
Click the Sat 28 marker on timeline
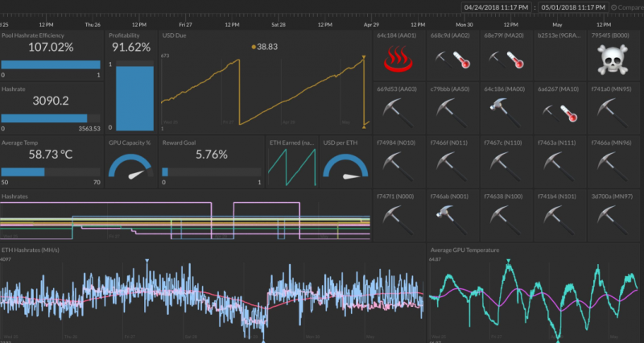point(278,25)
